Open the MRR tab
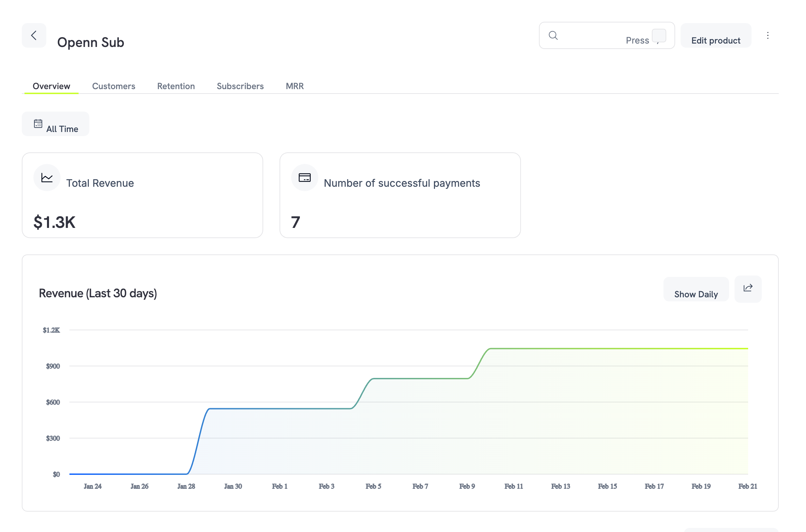This screenshot has height=532, width=806. (x=294, y=86)
